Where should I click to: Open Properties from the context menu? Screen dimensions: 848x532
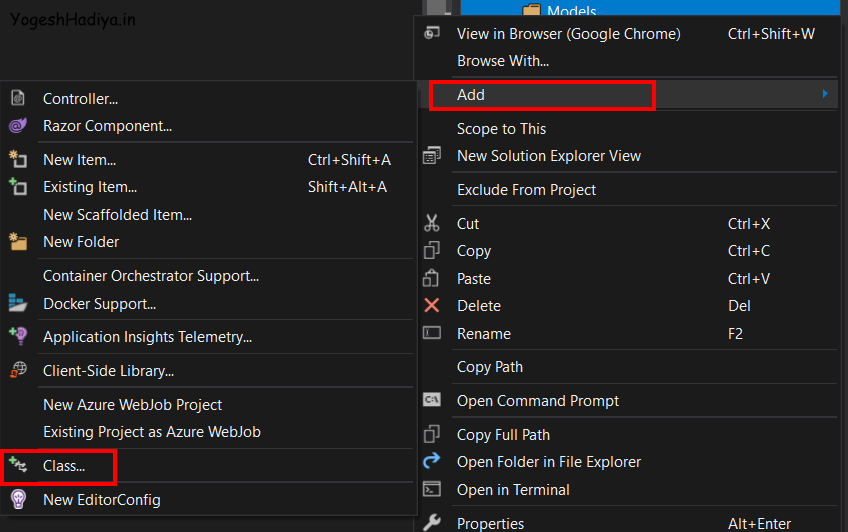point(490,523)
